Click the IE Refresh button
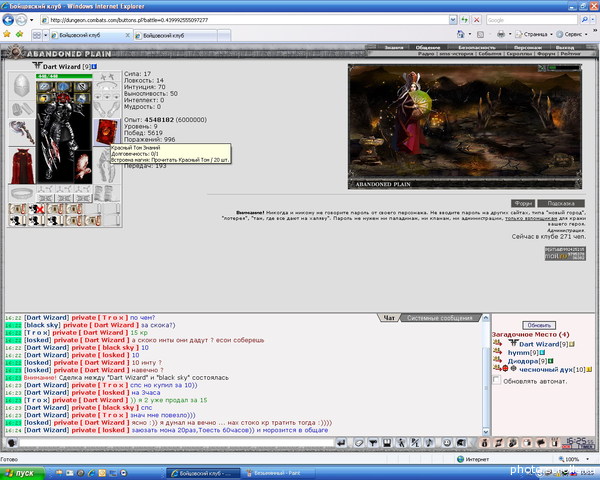The image size is (600, 480). (465, 20)
